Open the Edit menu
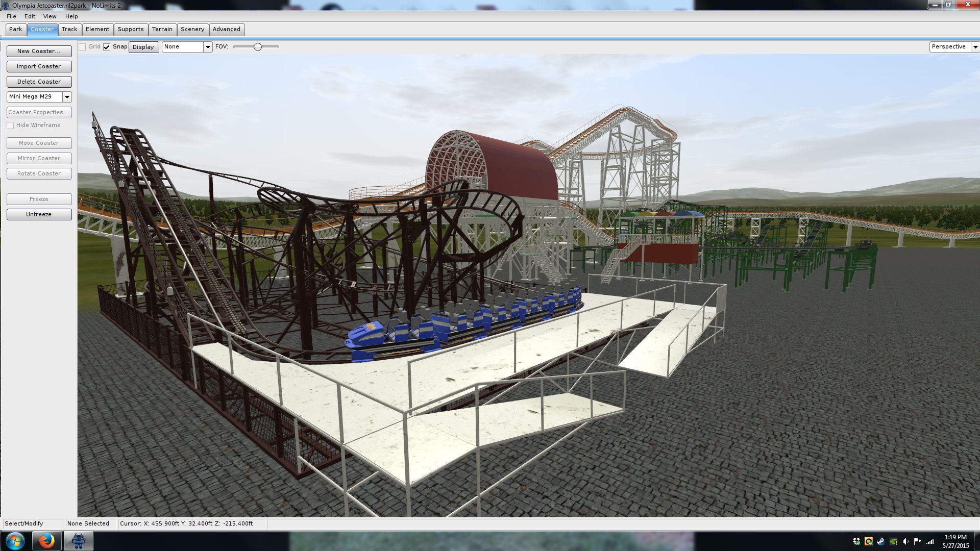 [x=30, y=16]
